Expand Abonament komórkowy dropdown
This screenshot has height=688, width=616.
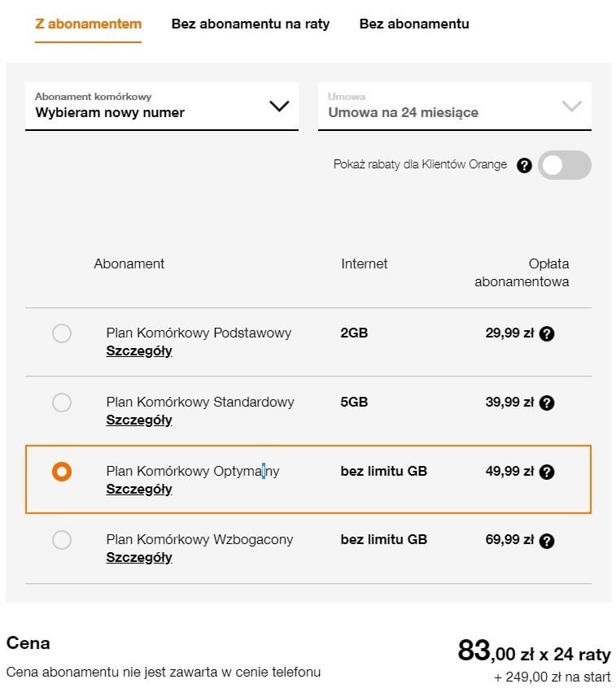(x=162, y=107)
